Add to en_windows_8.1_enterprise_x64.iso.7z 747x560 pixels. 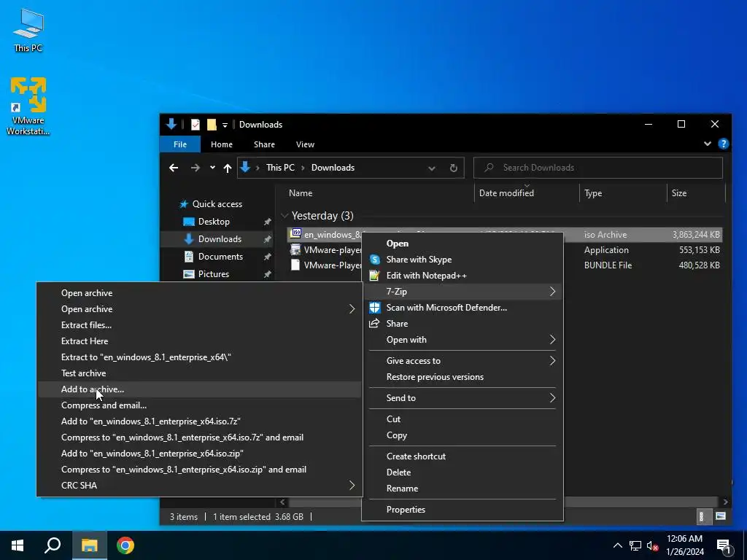(x=199, y=421)
